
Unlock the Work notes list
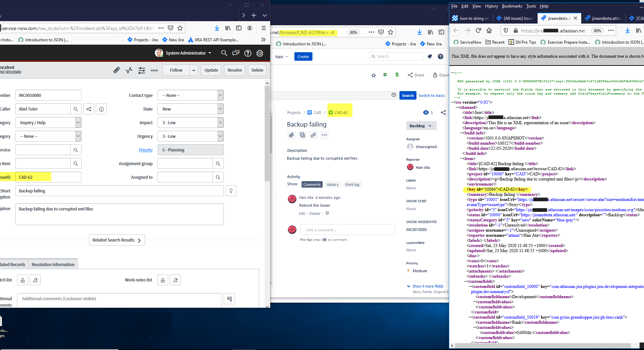[163, 280]
